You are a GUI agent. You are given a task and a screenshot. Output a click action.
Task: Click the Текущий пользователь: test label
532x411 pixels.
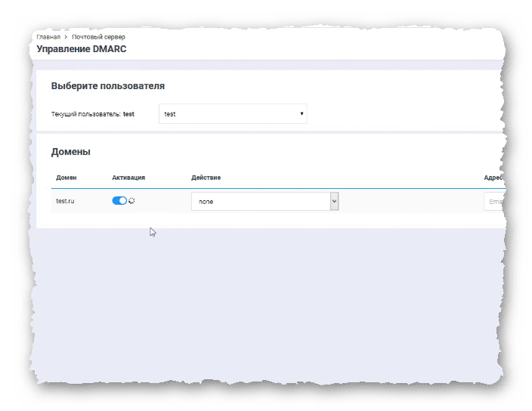click(x=93, y=114)
